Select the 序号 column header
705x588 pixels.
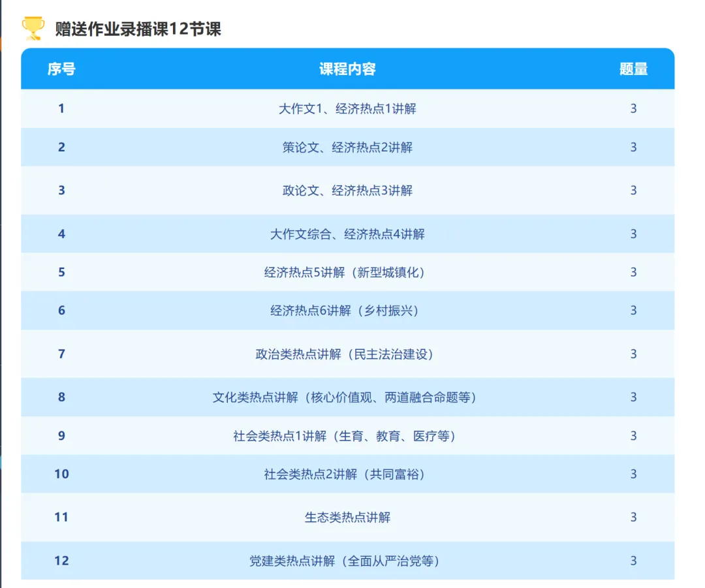61,69
